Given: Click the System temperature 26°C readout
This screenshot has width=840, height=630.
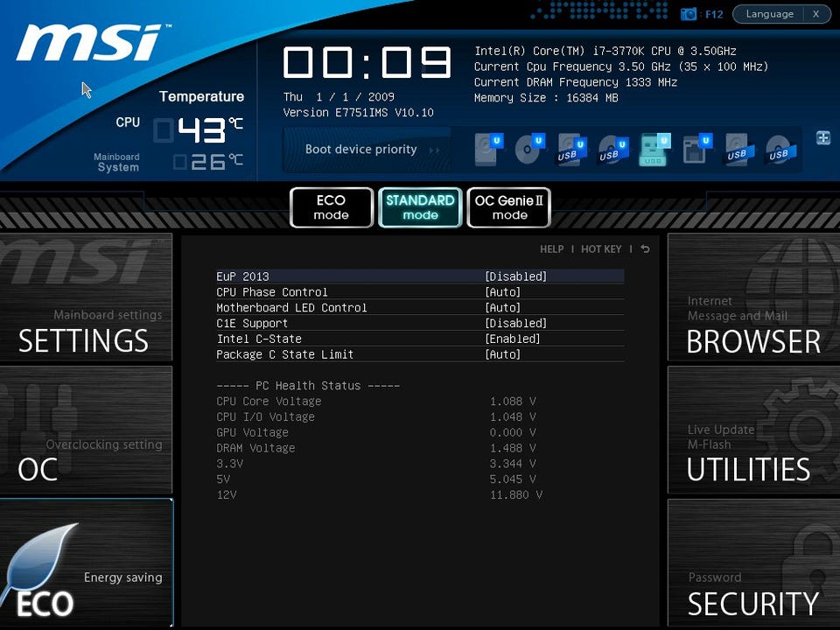Looking at the screenshot, I should coord(208,162).
